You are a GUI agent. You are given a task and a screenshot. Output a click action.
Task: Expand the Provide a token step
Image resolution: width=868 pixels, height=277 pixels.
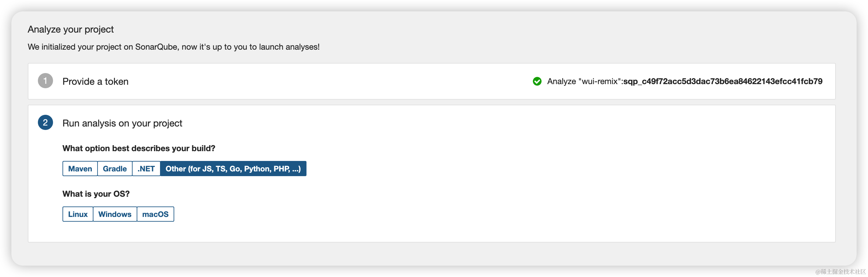pyautogui.click(x=95, y=81)
